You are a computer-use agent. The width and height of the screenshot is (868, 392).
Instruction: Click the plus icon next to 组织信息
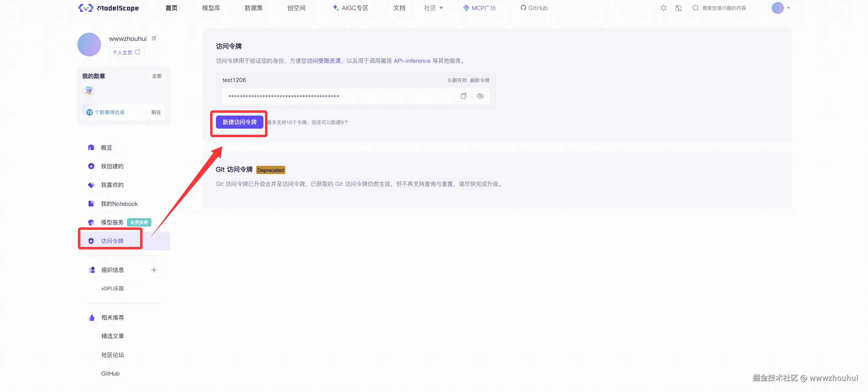154,269
